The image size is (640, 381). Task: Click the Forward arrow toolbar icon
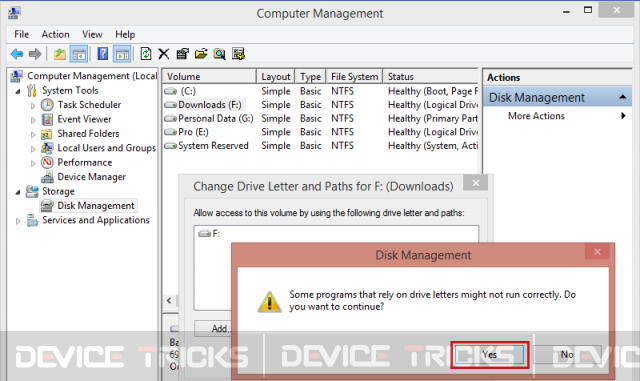pyautogui.click(x=35, y=54)
